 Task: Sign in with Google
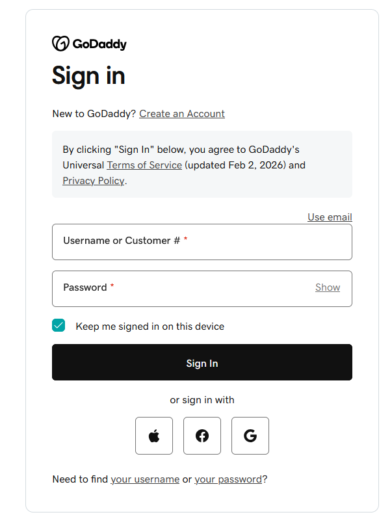pyautogui.click(x=250, y=436)
